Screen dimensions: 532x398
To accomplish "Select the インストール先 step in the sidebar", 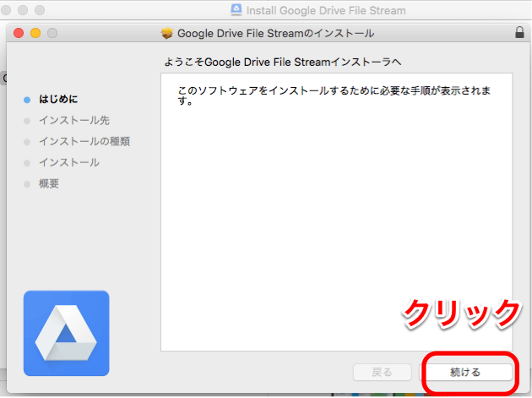I will tap(73, 121).
